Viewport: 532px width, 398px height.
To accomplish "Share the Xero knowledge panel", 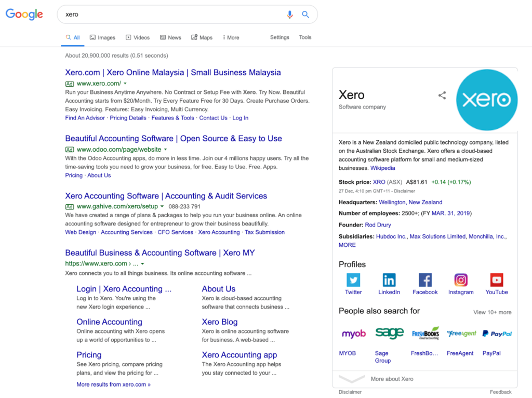I will [442, 96].
